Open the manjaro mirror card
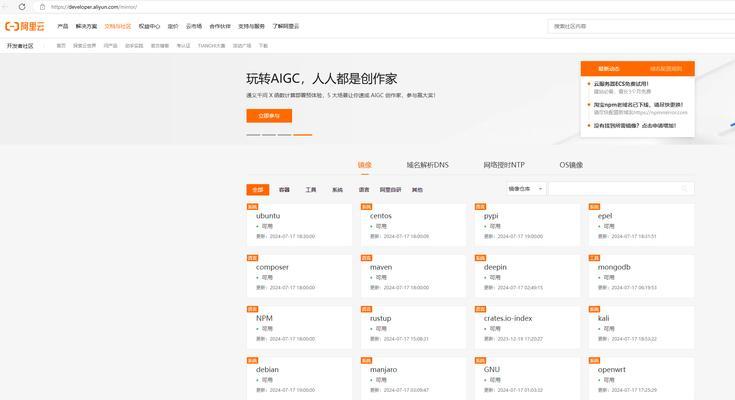Viewport: 735px width, 400px height. [413, 378]
